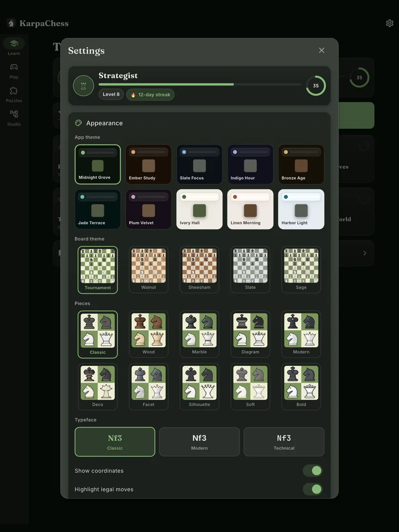Select the Ember Study app theme

[x=149, y=164]
